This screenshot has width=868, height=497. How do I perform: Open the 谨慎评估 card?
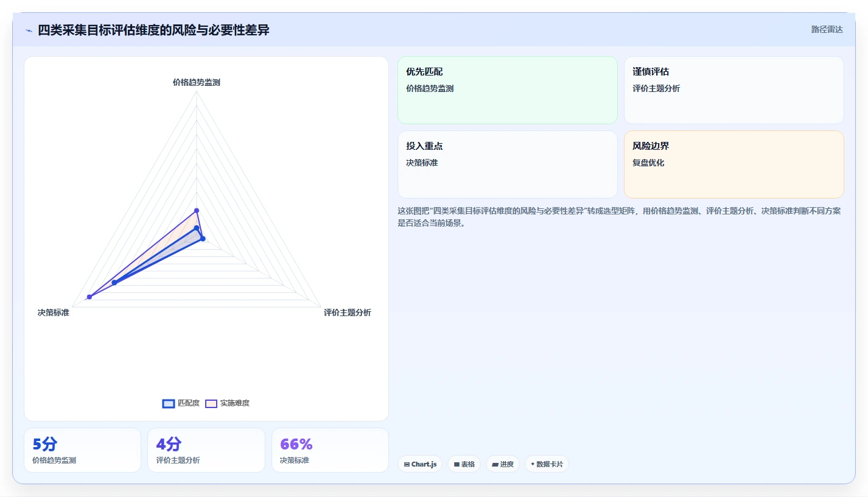[x=734, y=90]
